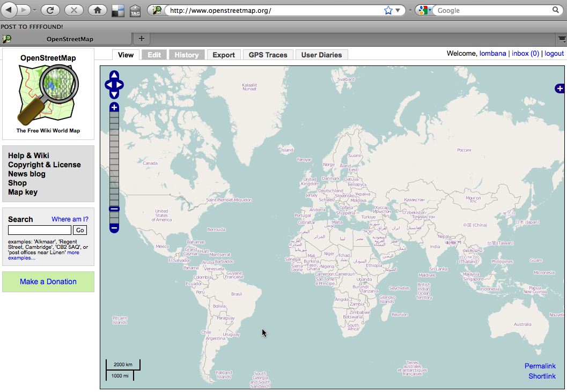
Task: Open the User Diaries tab
Action: 321,55
